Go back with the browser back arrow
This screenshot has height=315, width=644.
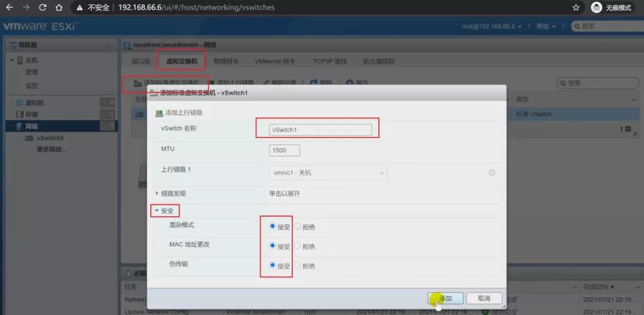[9, 7]
